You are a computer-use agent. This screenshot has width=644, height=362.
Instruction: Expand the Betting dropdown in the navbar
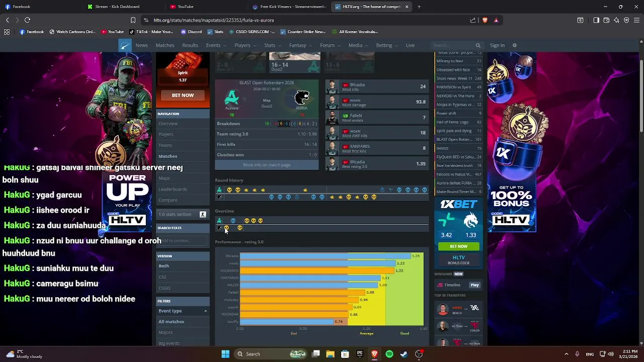387,45
